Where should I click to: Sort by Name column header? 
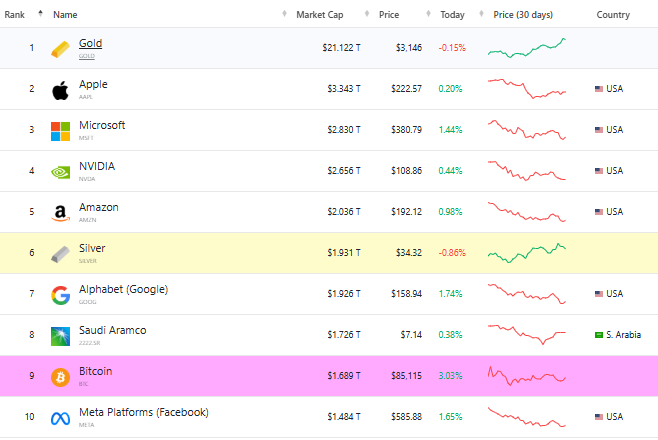click(65, 15)
